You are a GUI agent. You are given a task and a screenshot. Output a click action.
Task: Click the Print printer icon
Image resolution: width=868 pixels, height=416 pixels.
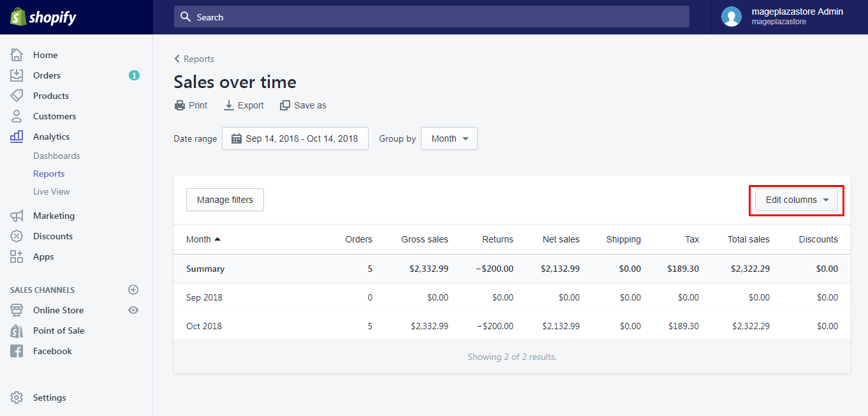point(180,105)
